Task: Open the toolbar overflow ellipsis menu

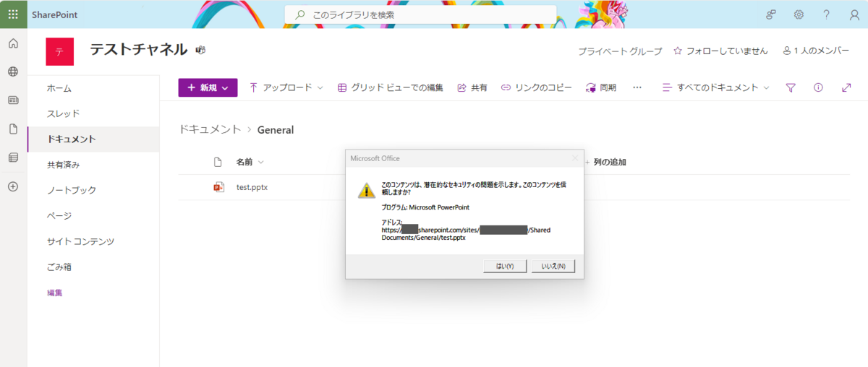Action: click(637, 87)
